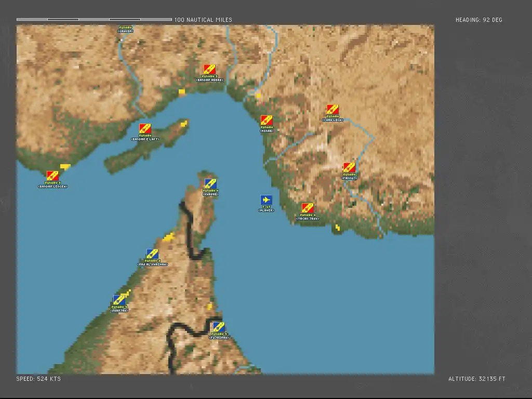Click the Fannuj red runway icon
The image size is (532, 399).
349,168
